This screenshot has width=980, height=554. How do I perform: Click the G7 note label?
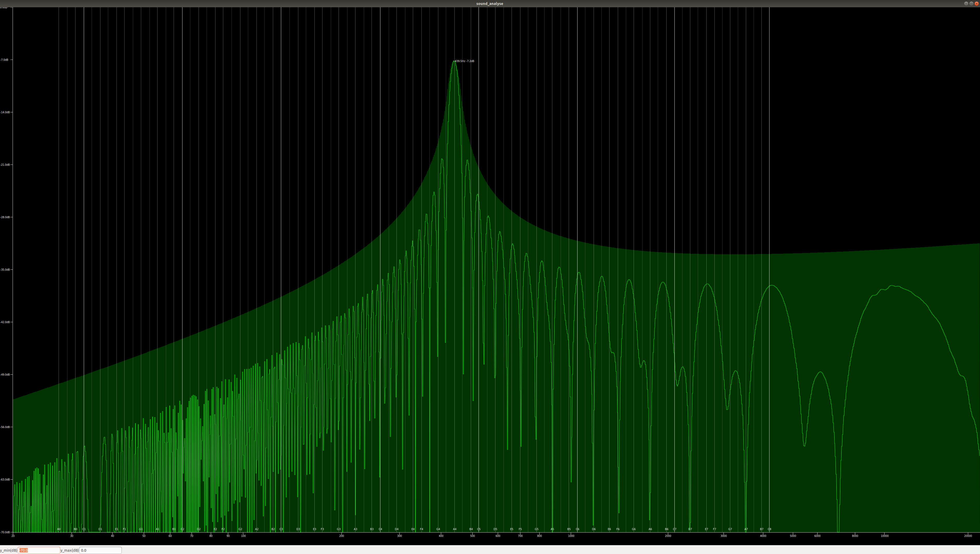tap(730, 529)
